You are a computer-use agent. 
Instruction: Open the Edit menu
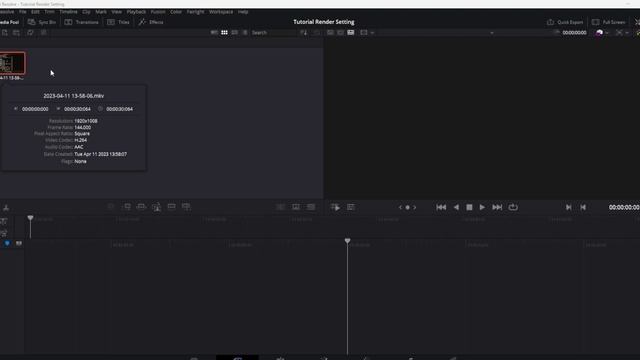36,12
